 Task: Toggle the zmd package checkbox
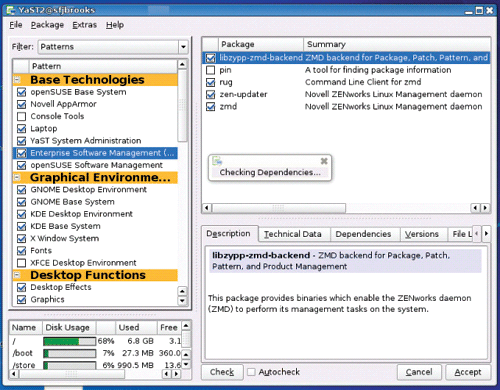point(210,107)
